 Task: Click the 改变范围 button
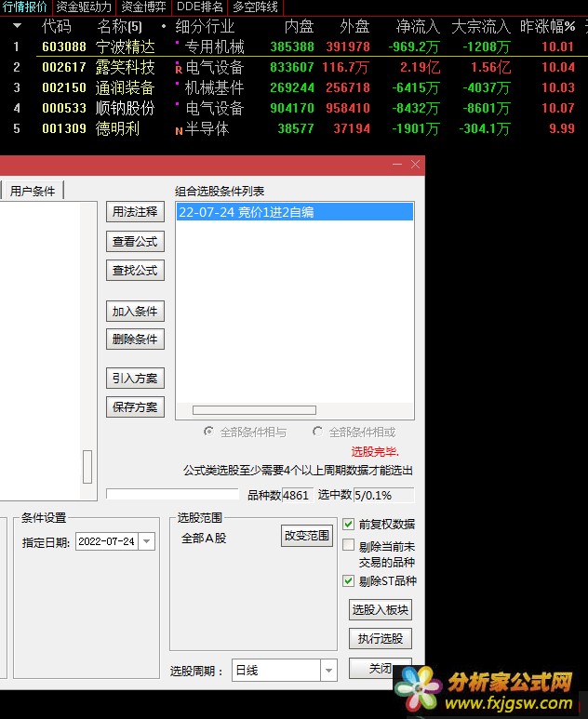tap(307, 536)
